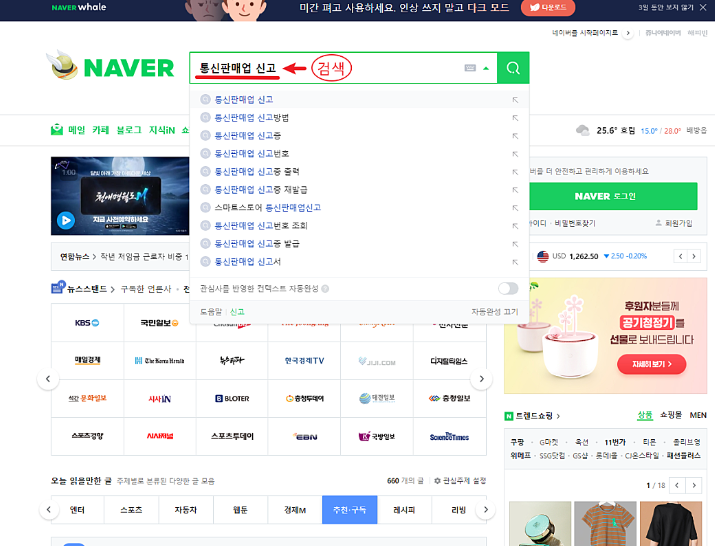Toggle context autocomplete switch
The width and height of the screenshot is (715, 546).
pos(508,288)
